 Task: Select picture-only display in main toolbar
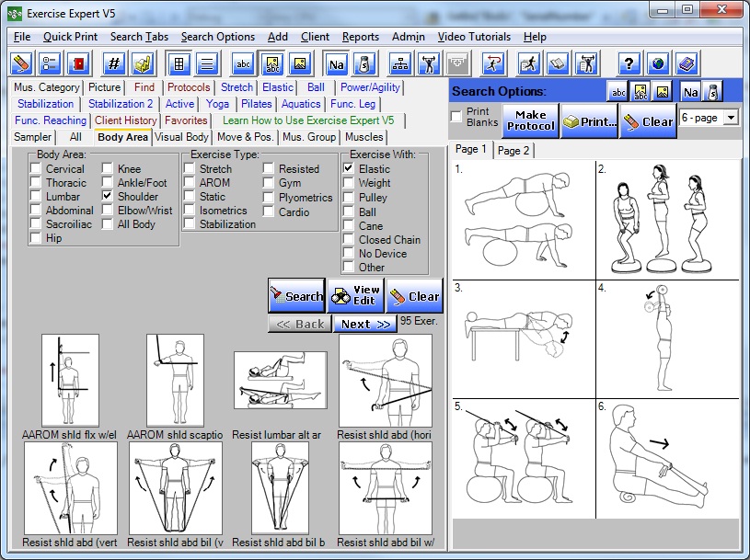pos(300,63)
